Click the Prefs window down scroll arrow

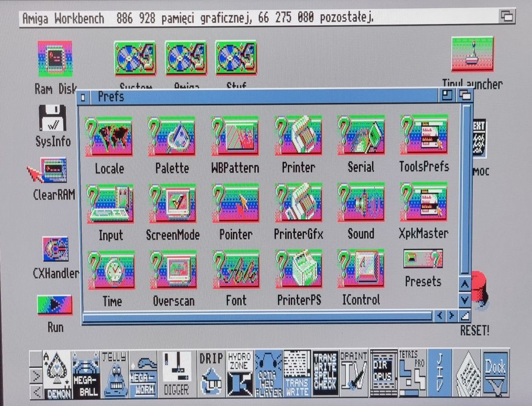tap(465, 300)
